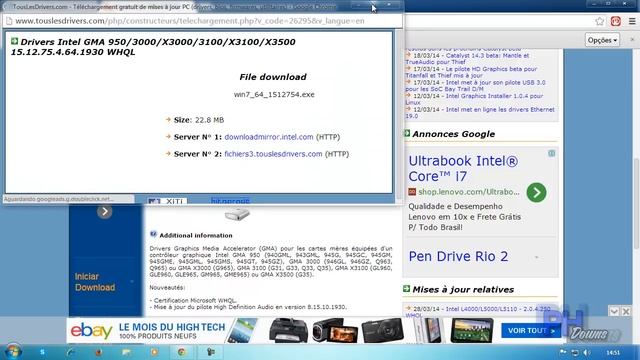Click the recorder icon in taskbar

coord(211,352)
